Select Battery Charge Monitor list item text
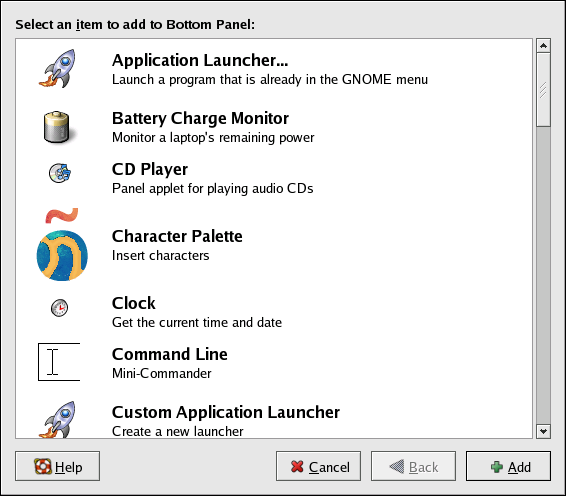This screenshot has height=496, width=566. tap(200, 118)
